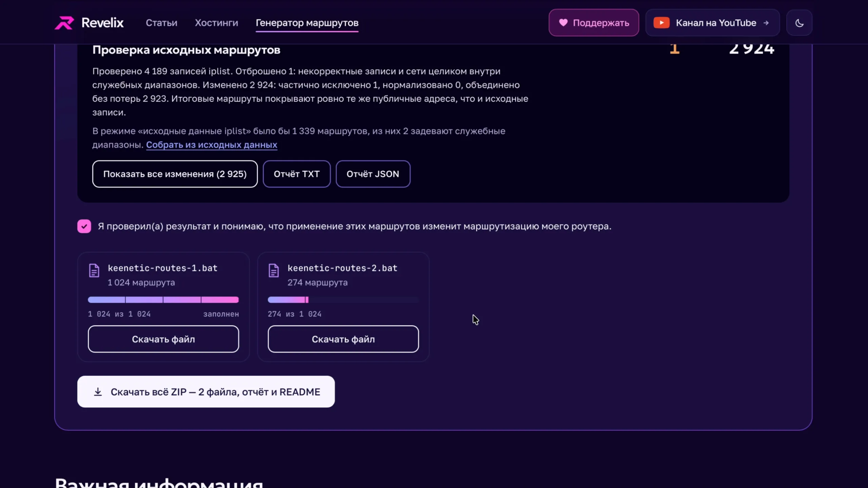
Task: Click 'Показать все изменения (2 925)' button
Action: (175, 174)
